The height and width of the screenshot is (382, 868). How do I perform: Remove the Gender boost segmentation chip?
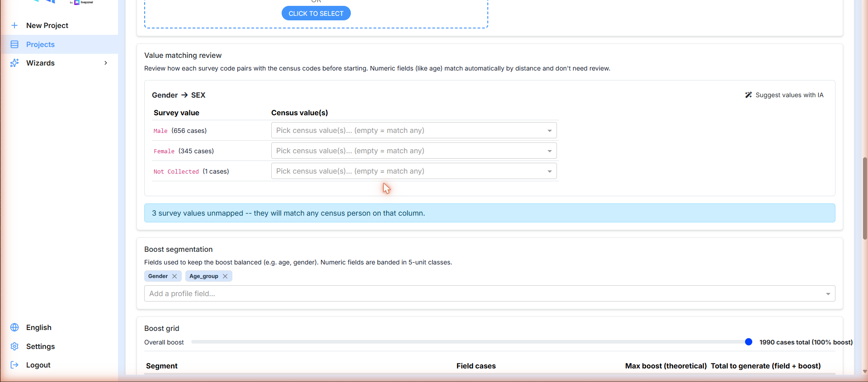point(175,276)
